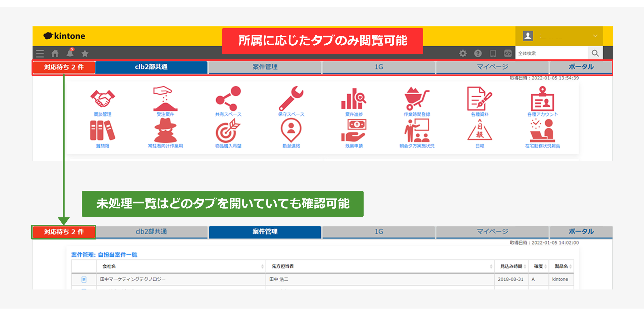Open the 各種資料 document icon
This screenshot has width=644, height=322.
480,99
